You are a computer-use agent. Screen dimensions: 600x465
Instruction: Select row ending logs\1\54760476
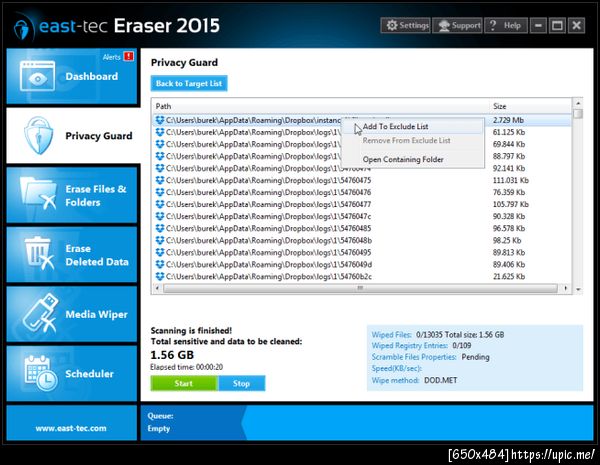pyautogui.click(x=362, y=192)
